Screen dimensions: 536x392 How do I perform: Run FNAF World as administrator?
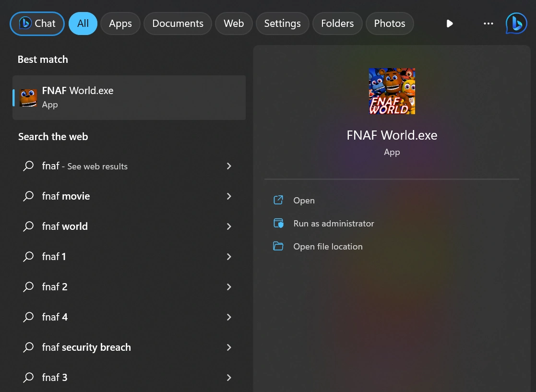(x=334, y=223)
